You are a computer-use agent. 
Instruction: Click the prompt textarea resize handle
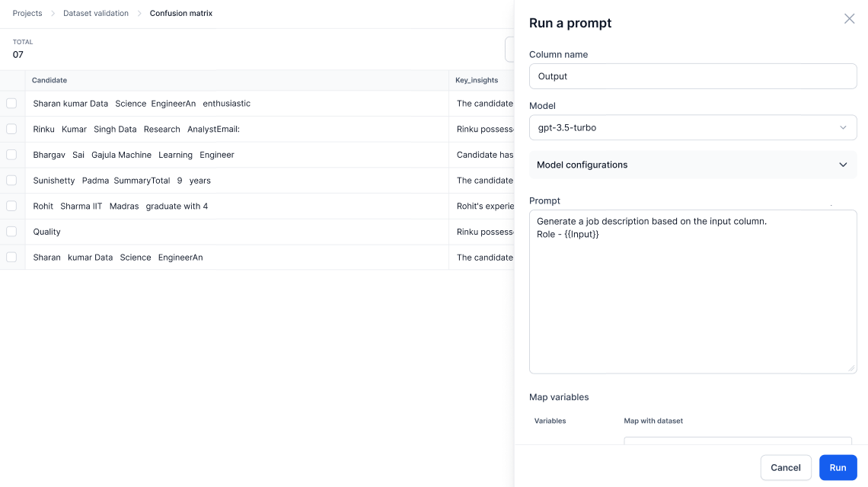coord(851,368)
